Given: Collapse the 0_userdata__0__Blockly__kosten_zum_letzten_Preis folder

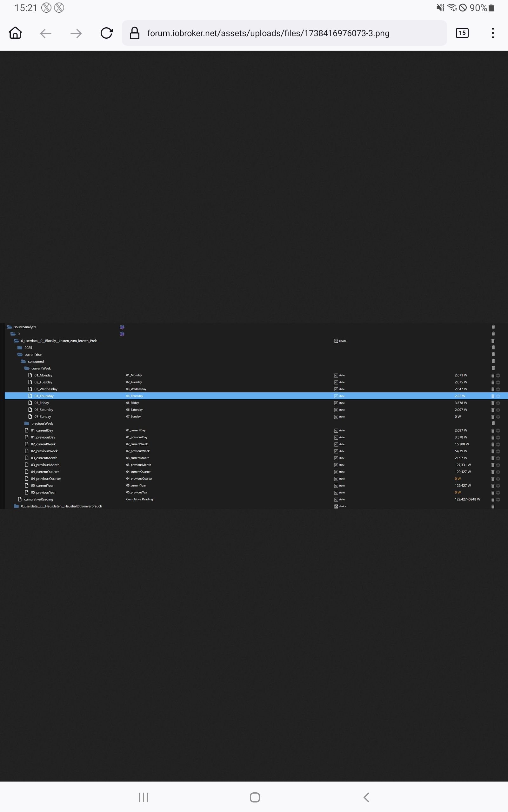Looking at the screenshot, I should click(x=16, y=341).
